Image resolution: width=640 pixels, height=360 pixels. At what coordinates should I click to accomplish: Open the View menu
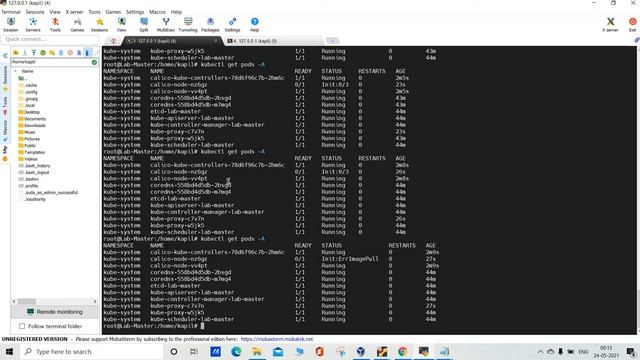click(55, 12)
